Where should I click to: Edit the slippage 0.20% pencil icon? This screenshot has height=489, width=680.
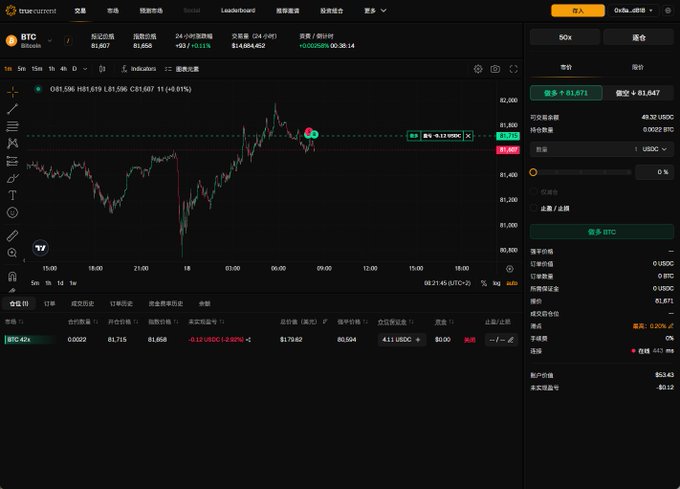tap(671, 326)
